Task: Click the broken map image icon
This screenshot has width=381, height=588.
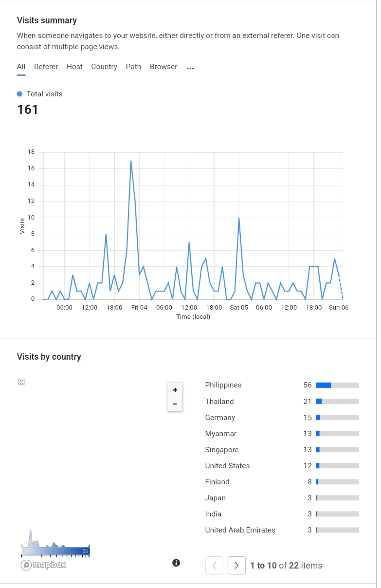Action: pos(21,382)
